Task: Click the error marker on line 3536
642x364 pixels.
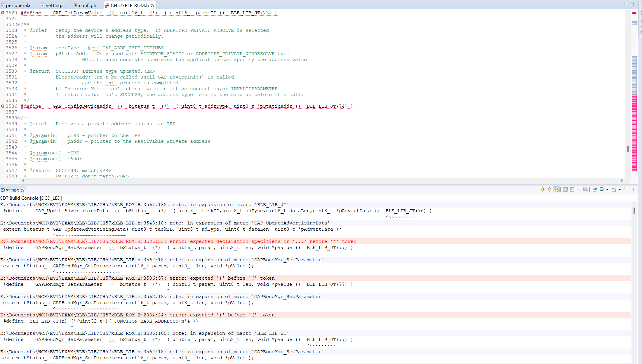Action: 3,106
